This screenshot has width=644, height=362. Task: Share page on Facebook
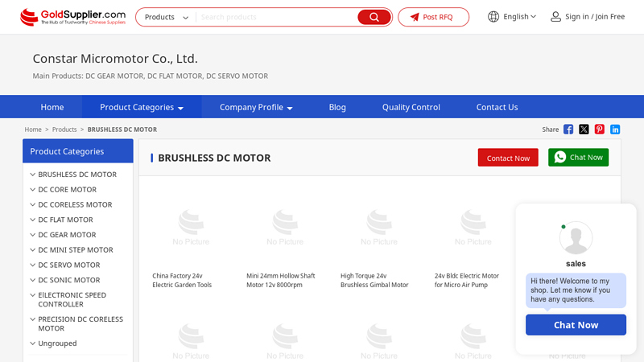coord(568,130)
